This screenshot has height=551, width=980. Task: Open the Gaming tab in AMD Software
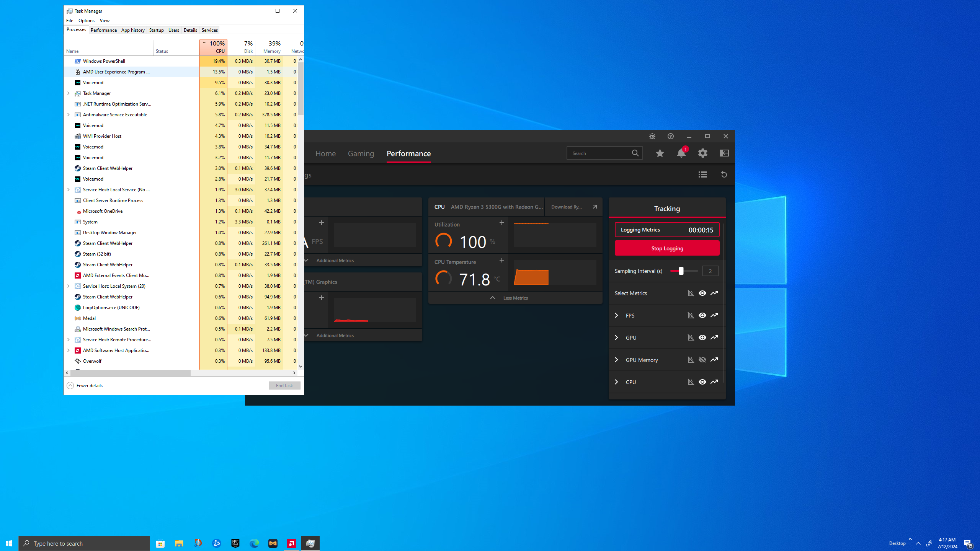point(361,153)
